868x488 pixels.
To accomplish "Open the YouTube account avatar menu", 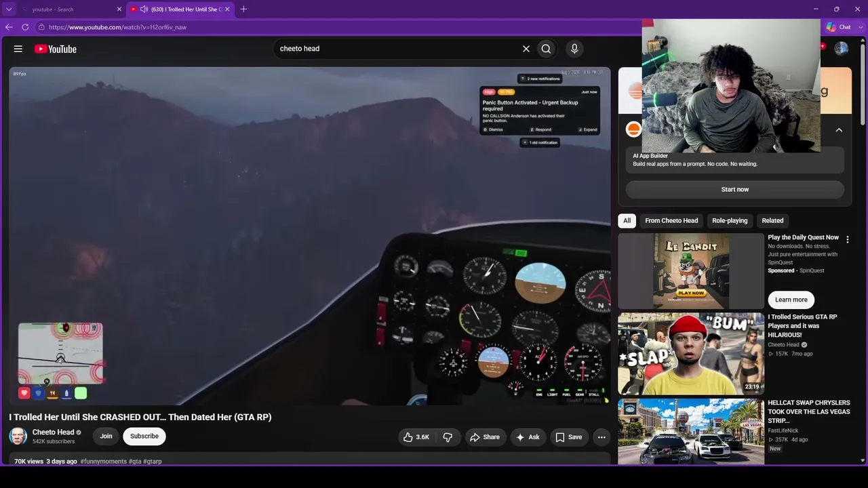I will tap(841, 49).
